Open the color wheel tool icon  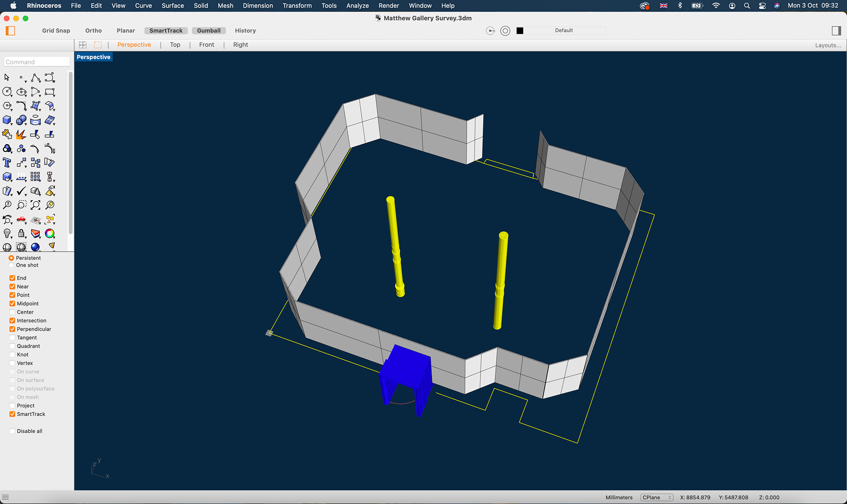pos(50,233)
